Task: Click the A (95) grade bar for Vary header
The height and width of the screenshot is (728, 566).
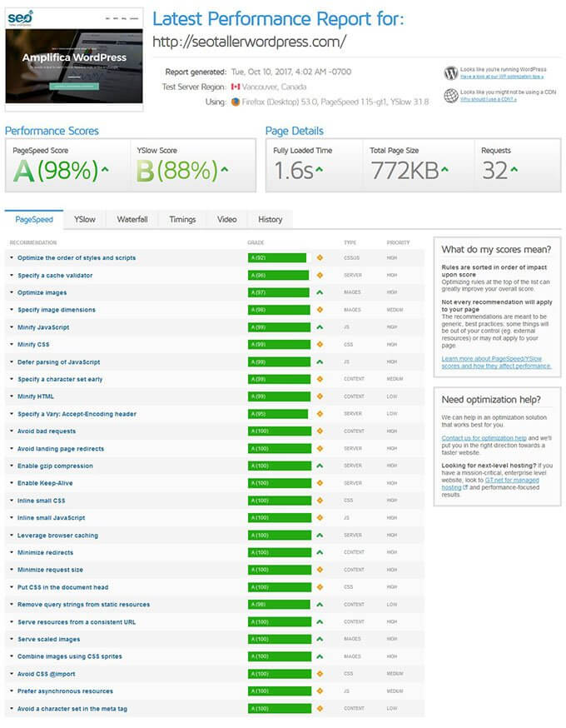Action: coord(278,414)
